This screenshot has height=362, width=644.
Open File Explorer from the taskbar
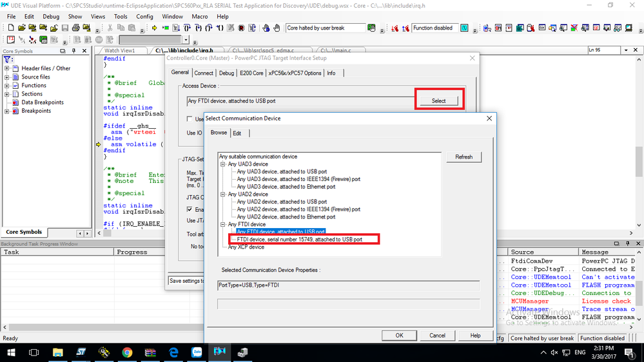coord(57,352)
